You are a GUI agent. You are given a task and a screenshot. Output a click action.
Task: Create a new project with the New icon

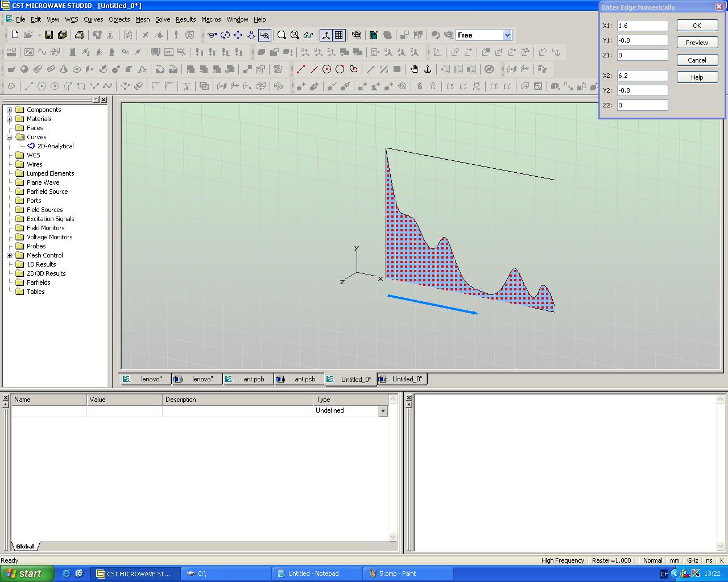click(15, 35)
